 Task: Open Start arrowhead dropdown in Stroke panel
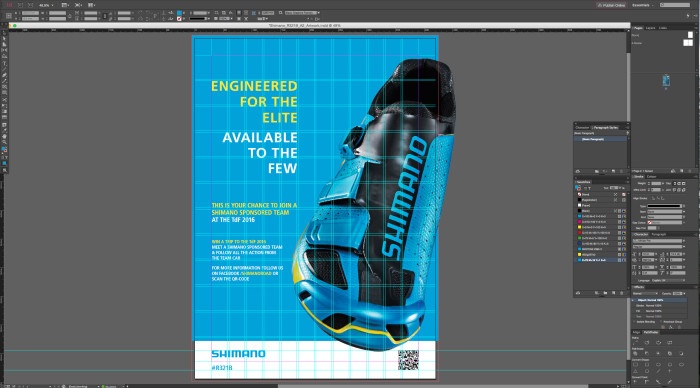666,212
